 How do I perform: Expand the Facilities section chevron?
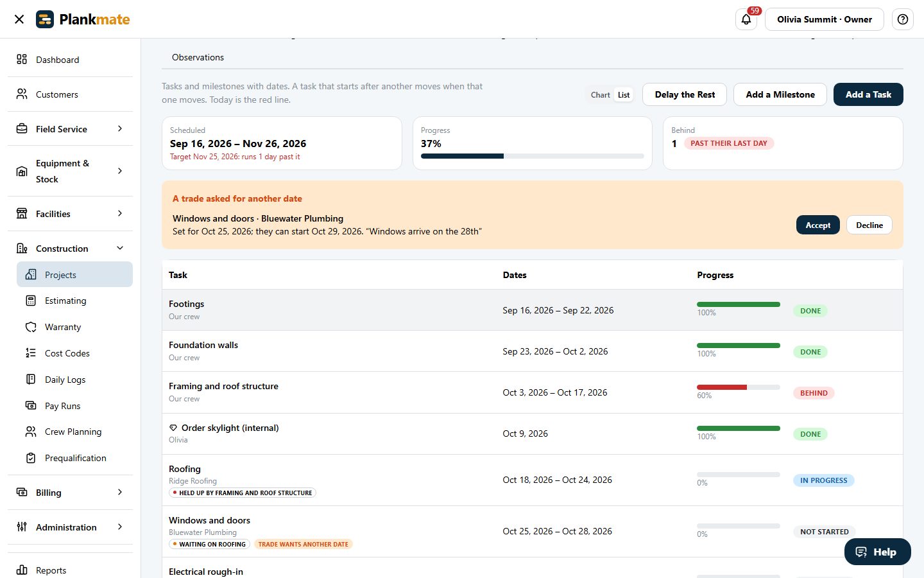[x=120, y=214]
